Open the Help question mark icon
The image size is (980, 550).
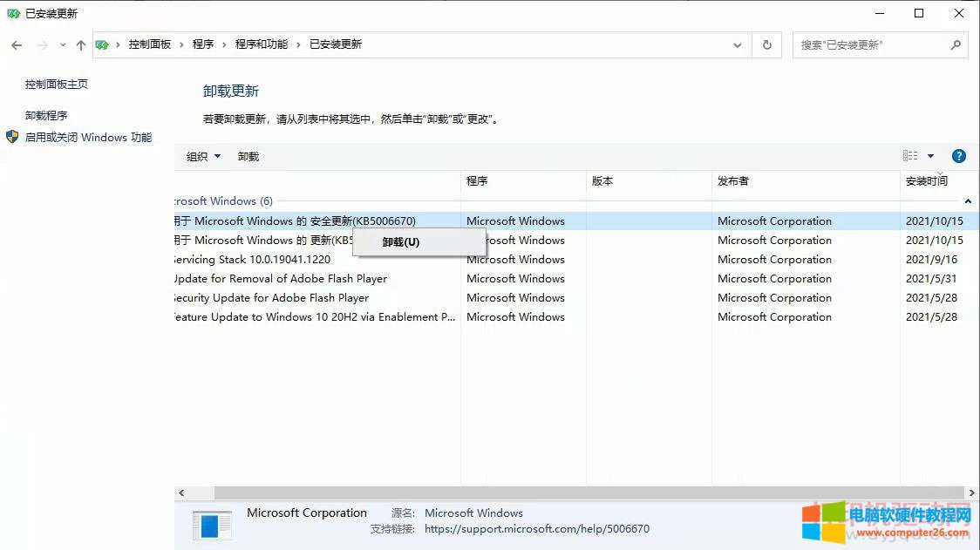click(x=959, y=156)
